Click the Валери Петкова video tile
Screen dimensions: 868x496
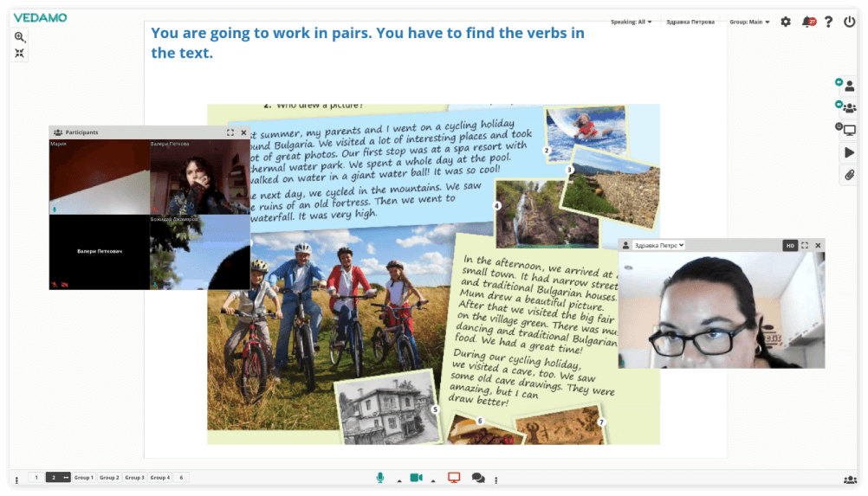(x=200, y=177)
